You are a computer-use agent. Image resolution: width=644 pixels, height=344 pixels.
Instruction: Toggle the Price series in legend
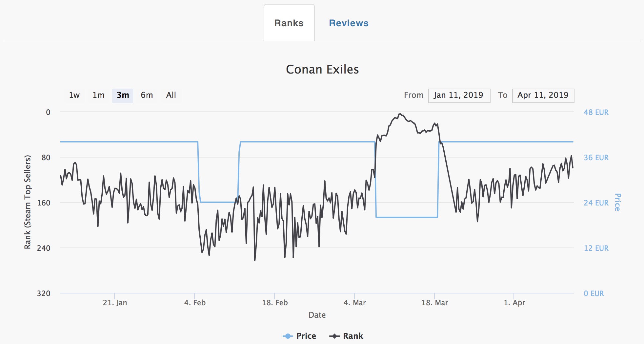pos(306,336)
